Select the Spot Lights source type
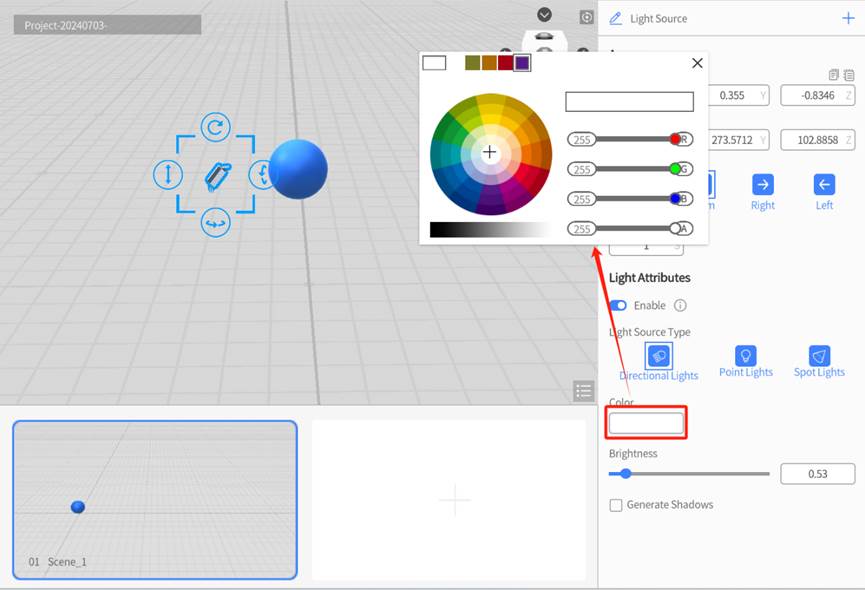 pos(819,356)
